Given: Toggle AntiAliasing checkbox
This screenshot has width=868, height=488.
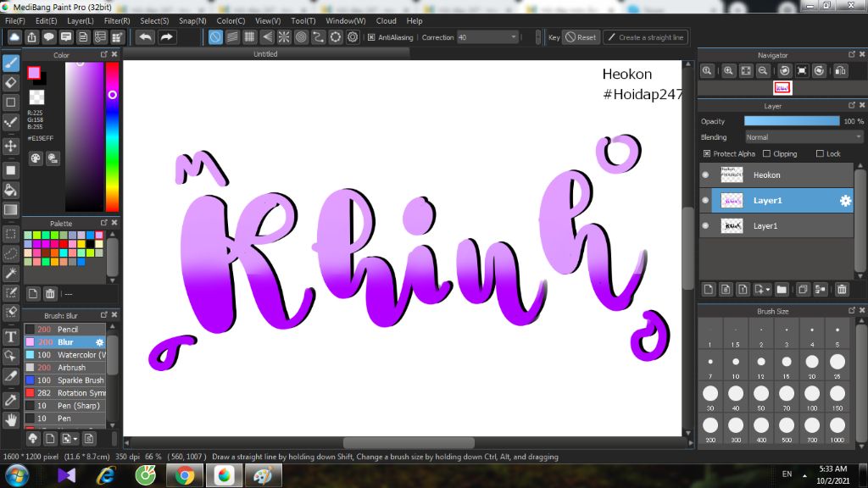Looking at the screenshot, I should pyautogui.click(x=371, y=37).
